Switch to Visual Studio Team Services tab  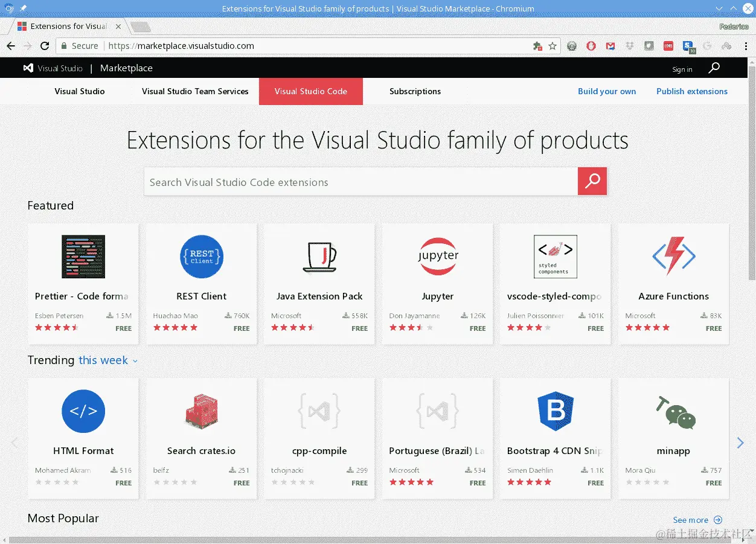195,91
